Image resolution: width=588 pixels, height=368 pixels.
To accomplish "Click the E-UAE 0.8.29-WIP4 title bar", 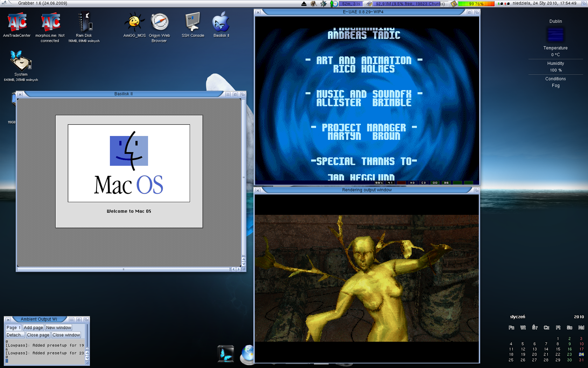I will [x=363, y=12].
